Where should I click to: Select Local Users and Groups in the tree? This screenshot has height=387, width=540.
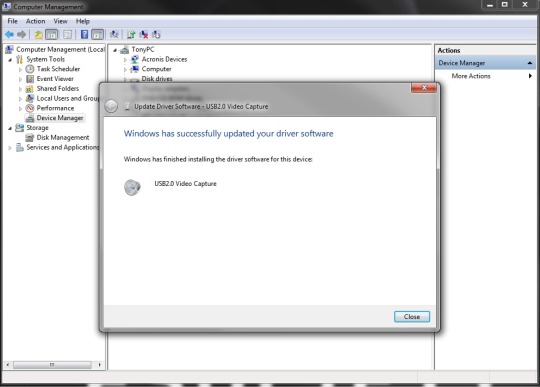pos(68,98)
